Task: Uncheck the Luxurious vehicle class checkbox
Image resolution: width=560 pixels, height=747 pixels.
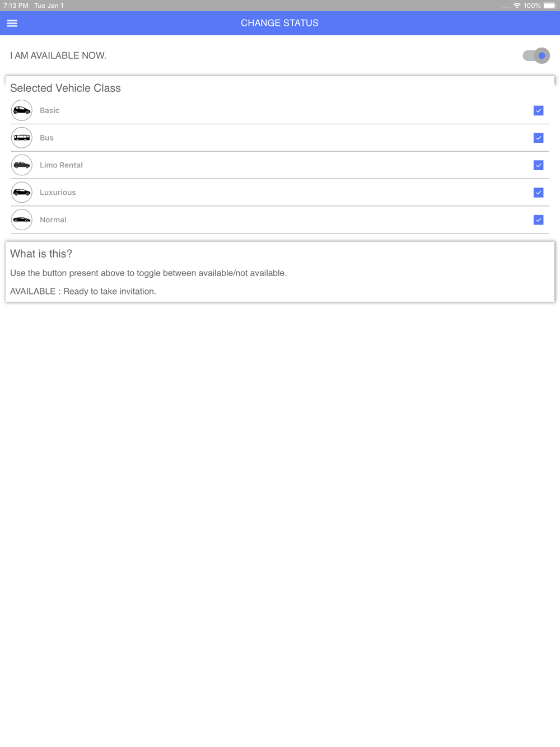Action: pos(538,193)
